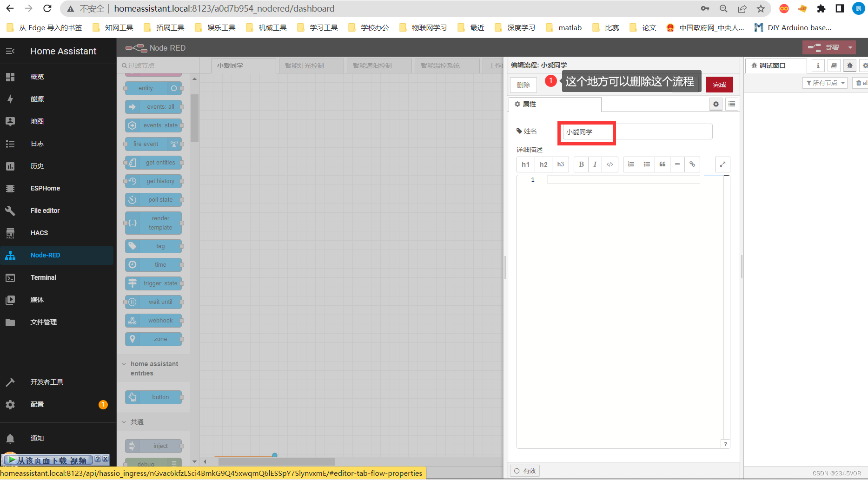
Task: Insert a blockquote in the description
Action: [x=663, y=164]
